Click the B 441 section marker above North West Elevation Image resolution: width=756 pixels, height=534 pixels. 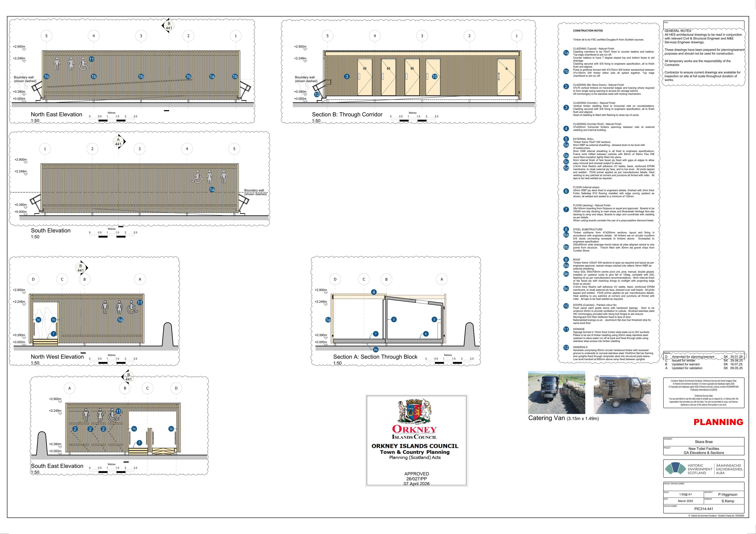point(81,268)
